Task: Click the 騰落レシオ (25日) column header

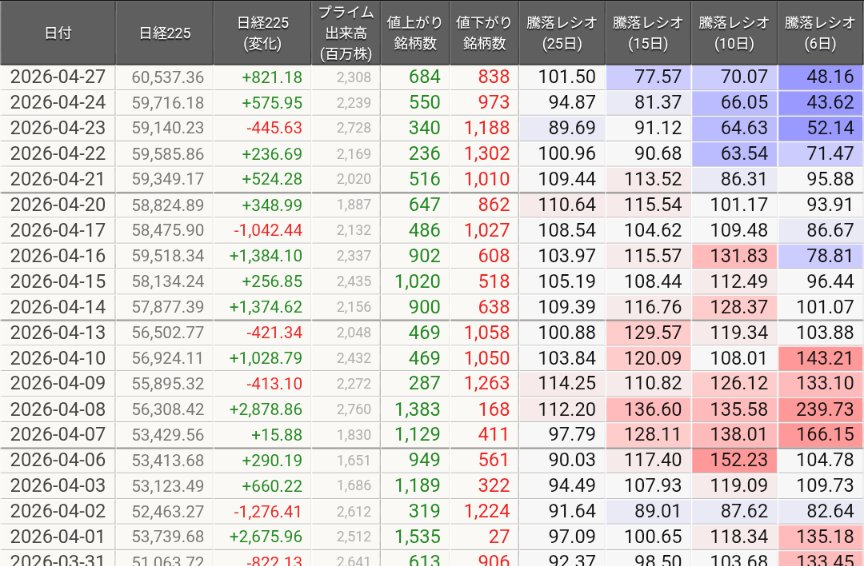Action: [x=561, y=33]
